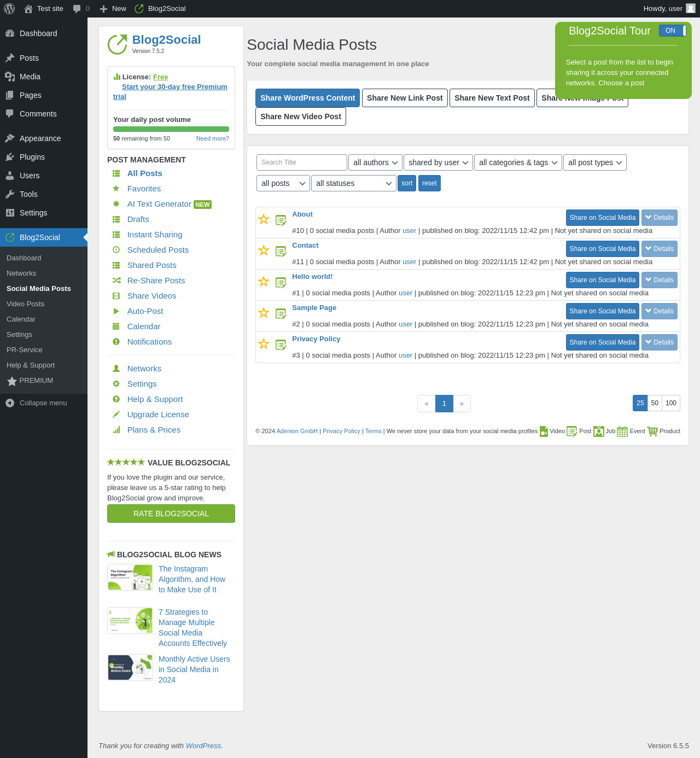Open the all post types dropdown
Viewport: 700px width, 758px height.
pyautogui.click(x=595, y=162)
